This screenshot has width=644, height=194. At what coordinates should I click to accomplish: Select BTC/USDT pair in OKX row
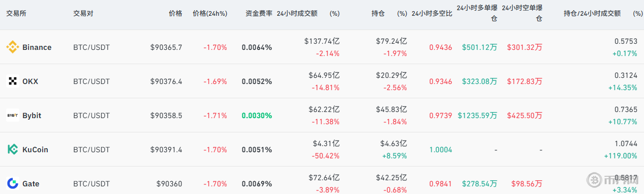pos(91,81)
